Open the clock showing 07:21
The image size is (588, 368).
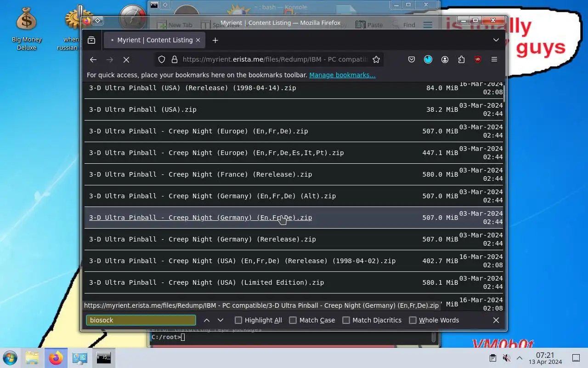pos(545,358)
